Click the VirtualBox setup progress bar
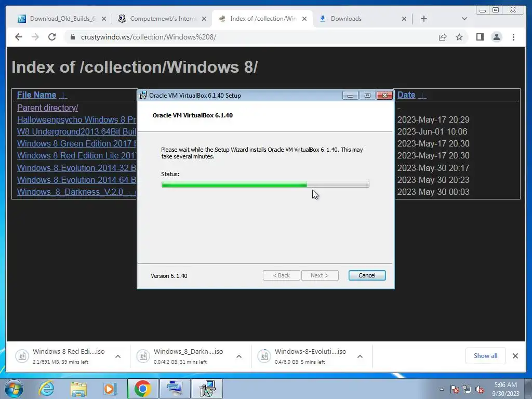The image size is (532, 399). point(265,184)
